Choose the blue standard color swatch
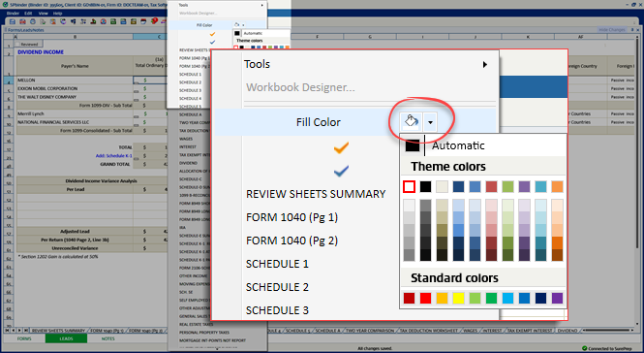The height and width of the screenshot is (353, 644). click(524, 298)
